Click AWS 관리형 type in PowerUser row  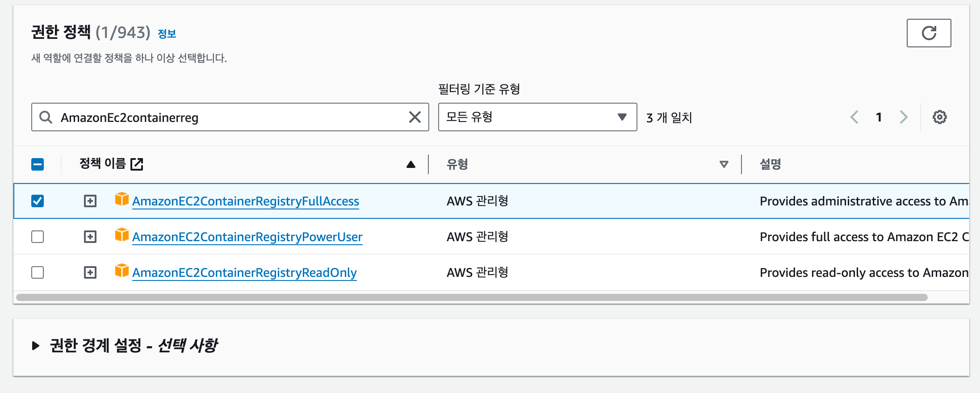[x=477, y=237]
